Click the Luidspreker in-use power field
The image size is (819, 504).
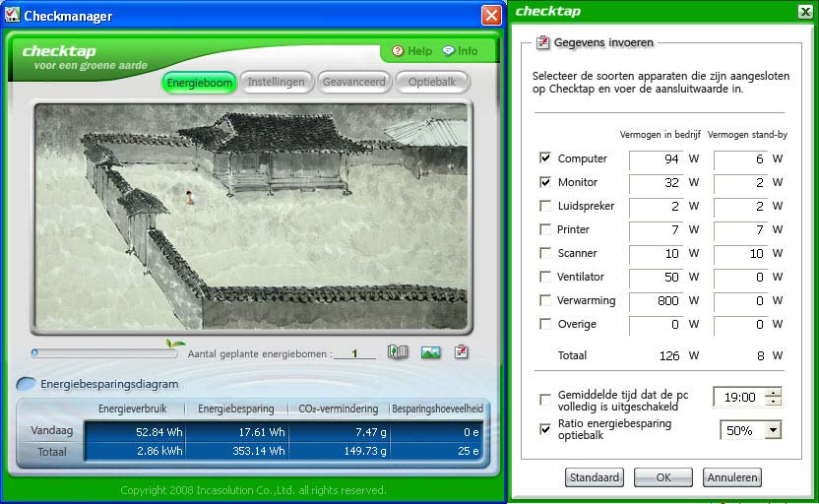click(x=656, y=207)
